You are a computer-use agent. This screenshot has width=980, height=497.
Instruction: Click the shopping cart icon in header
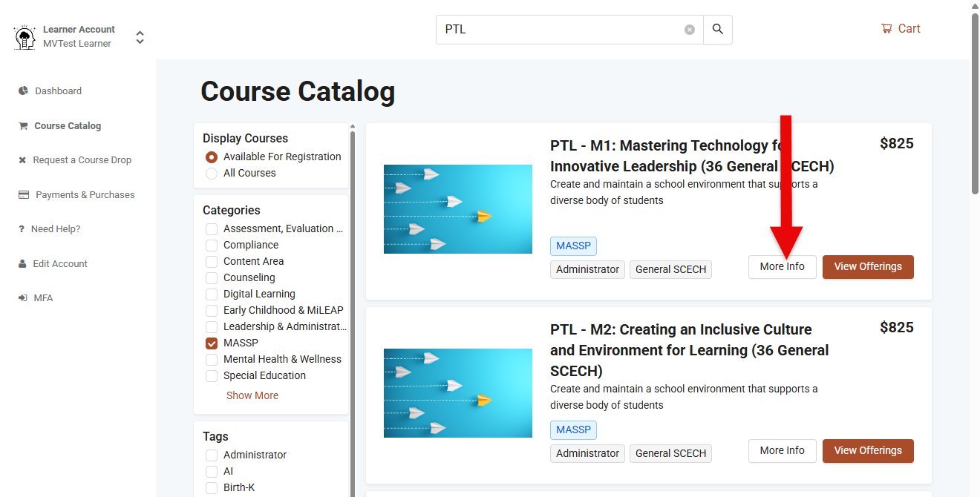886,29
